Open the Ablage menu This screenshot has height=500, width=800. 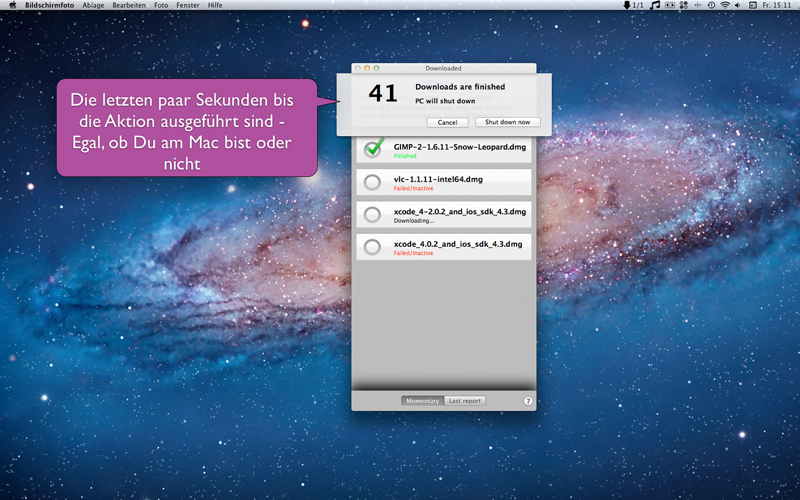tap(93, 5)
